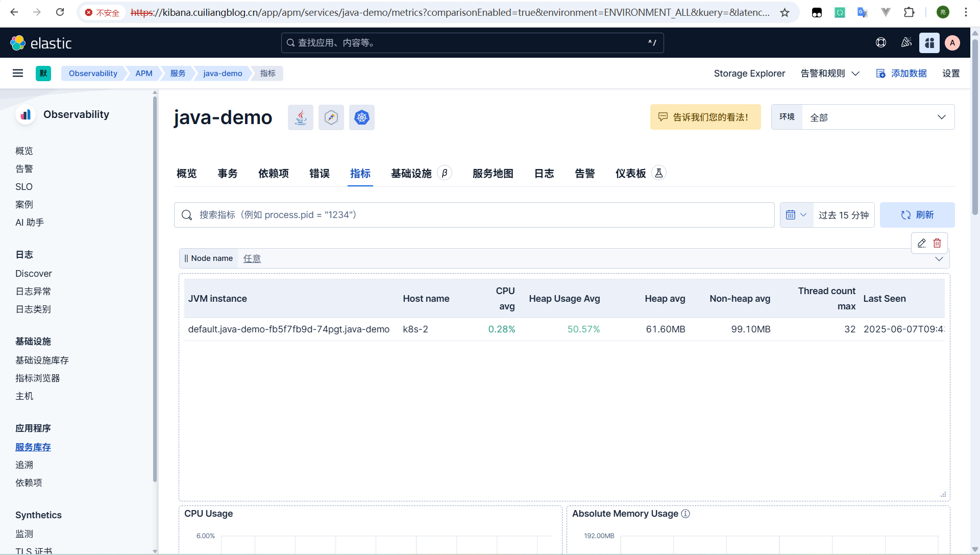Click the red trash delete icon

tap(937, 243)
